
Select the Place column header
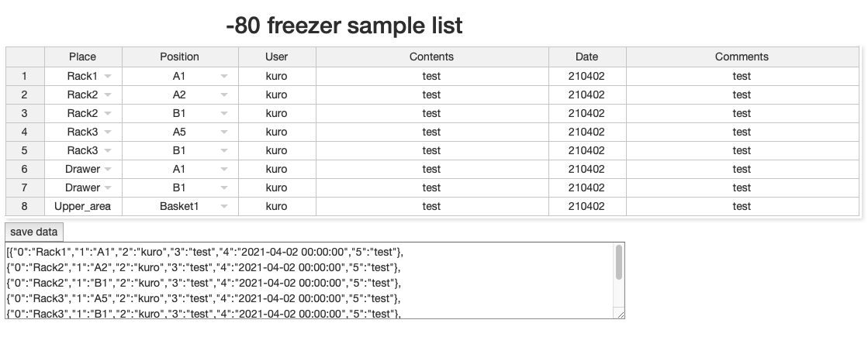pos(83,57)
